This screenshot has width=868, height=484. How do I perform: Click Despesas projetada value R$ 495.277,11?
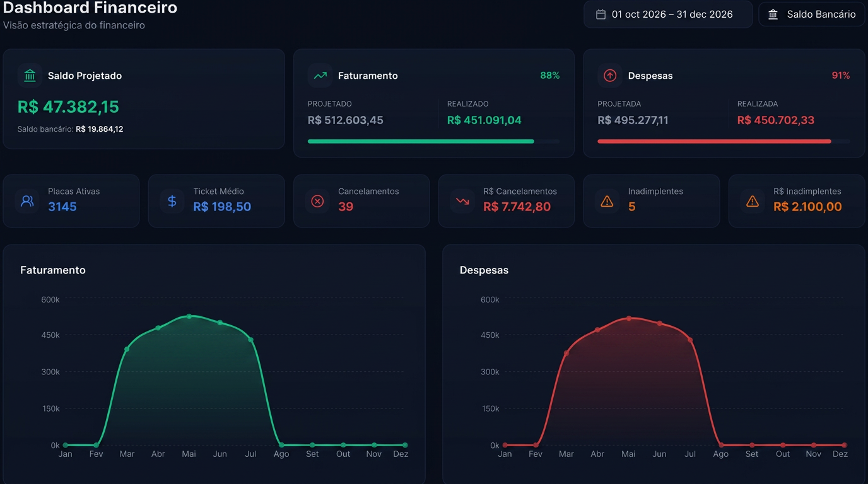pyautogui.click(x=633, y=120)
